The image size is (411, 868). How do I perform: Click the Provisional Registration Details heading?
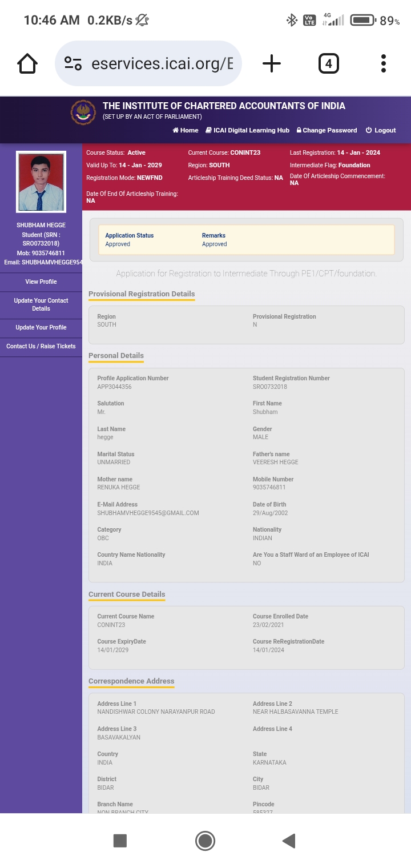[142, 294]
